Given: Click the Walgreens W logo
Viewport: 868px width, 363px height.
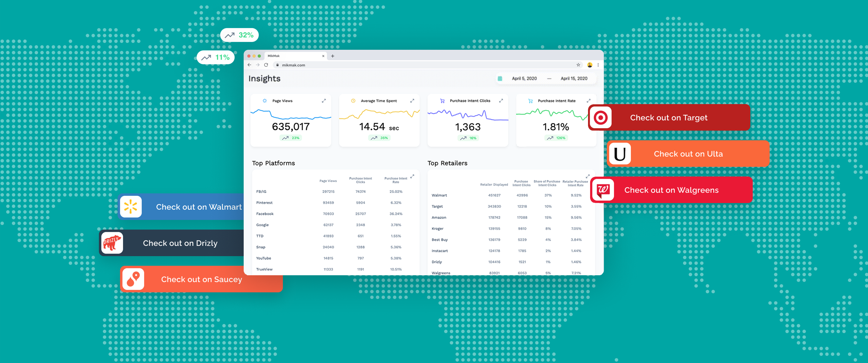Looking at the screenshot, I should tap(603, 190).
